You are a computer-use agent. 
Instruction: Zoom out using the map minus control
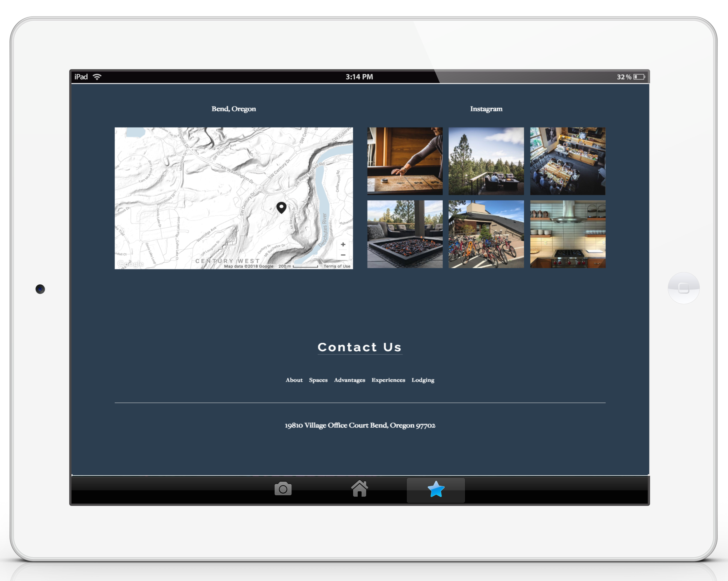pos(343,256)
